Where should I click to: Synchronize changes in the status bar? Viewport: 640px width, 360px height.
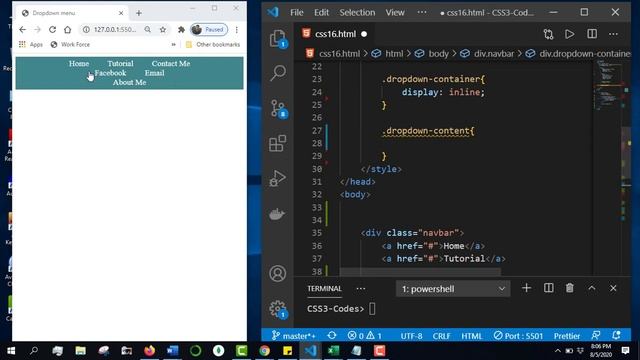pos(331,336)
